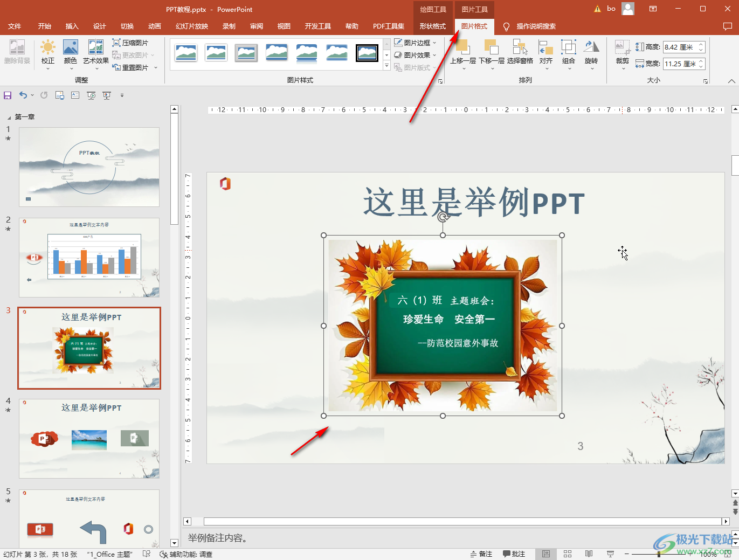Click the 幻灯片 第 3 张 status text

click(x=40, y=554)
